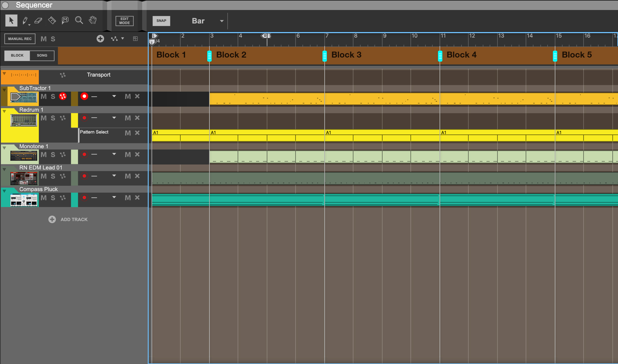Toggle Monotone 1 automation record icon
This screenshot has width=618, height=364.
pos(63,154)
